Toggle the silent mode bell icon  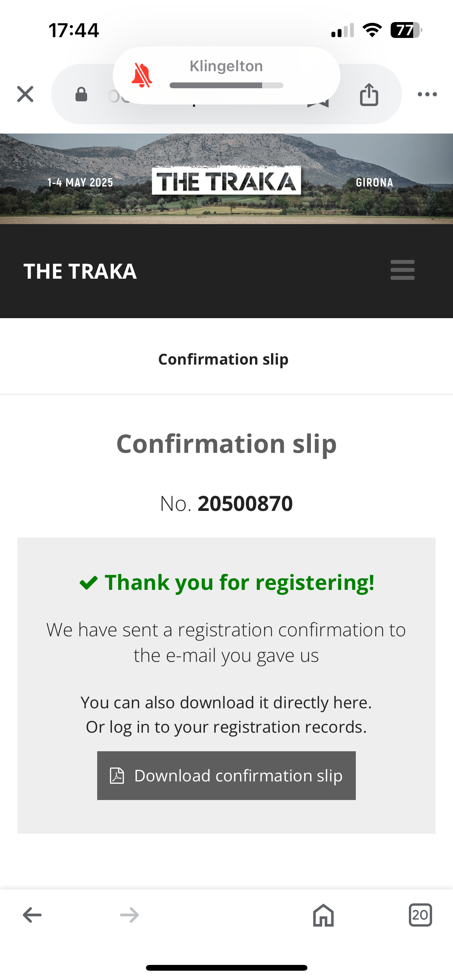[x=142, y=75]
